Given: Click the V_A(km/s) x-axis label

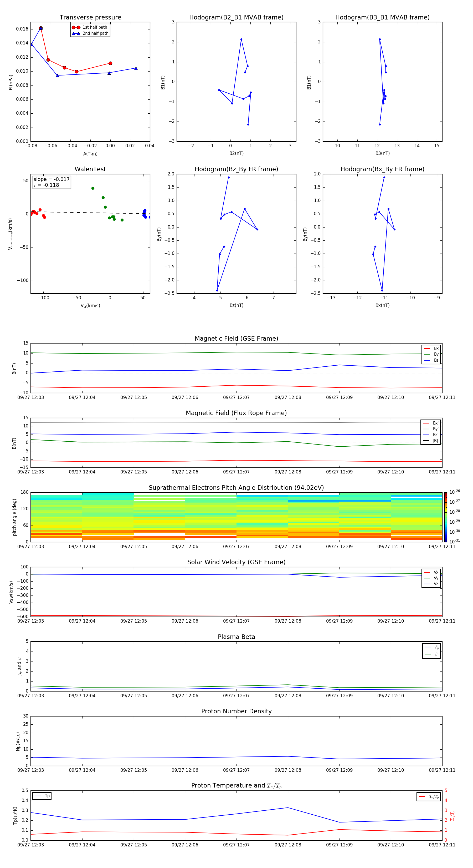Looking at the screenshot, I should [x=90, y=306].
